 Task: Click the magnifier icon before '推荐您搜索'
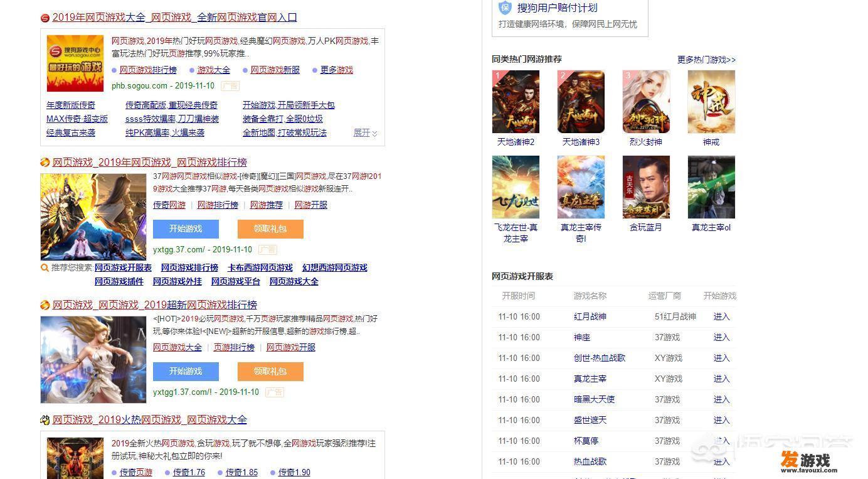[45, 268]
